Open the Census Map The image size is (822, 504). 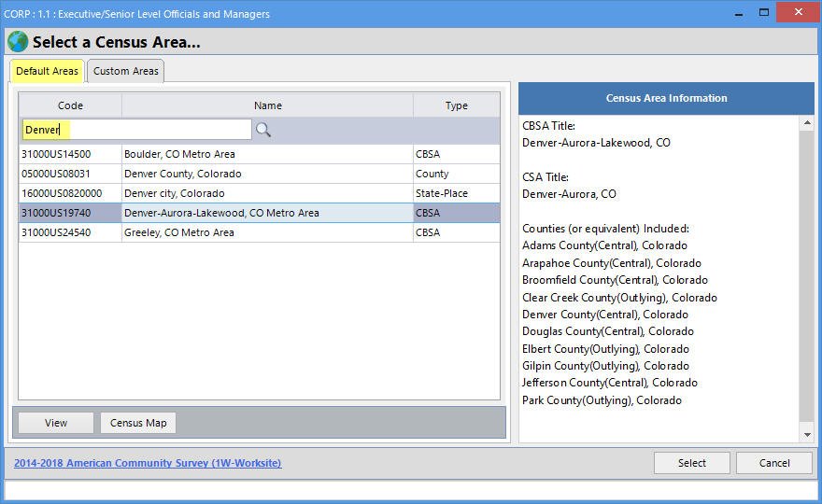pyautogui.click(x=138, y=423)
